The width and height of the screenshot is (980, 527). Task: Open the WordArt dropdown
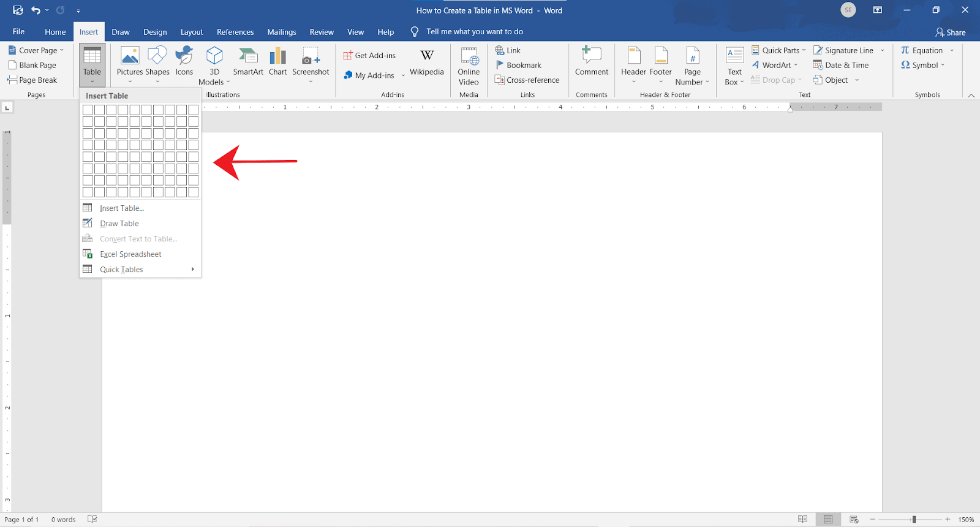[x=775, y=65]
